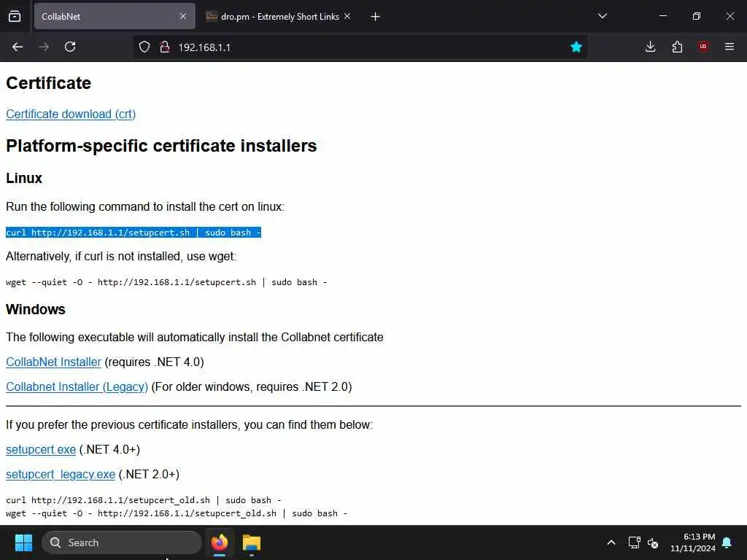Image resolution: width=747 pixels, height=560 pixels.
Task: Click the Platform-specific certificate installers heading
Action: (x=161, y=146)
